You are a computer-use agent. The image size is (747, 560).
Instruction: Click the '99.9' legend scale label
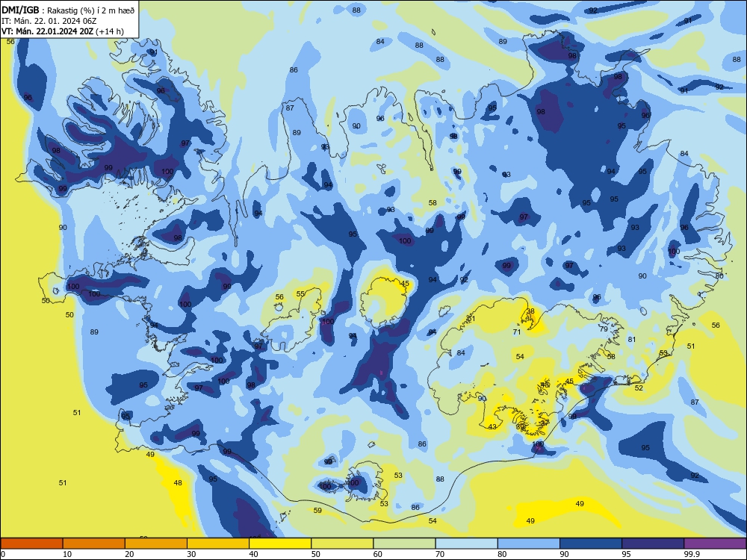click(x=692, y=554)
